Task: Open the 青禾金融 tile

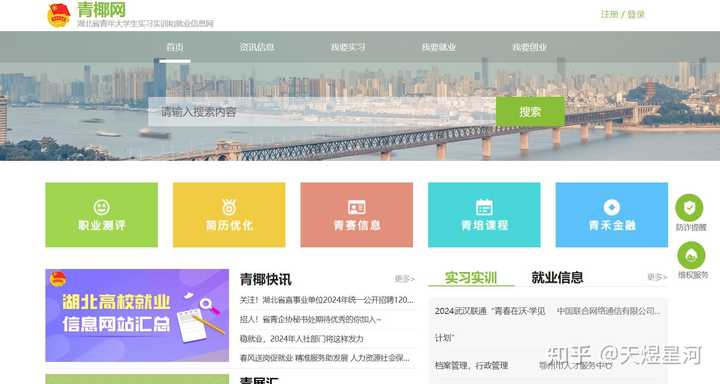Action: click(612, 215)
